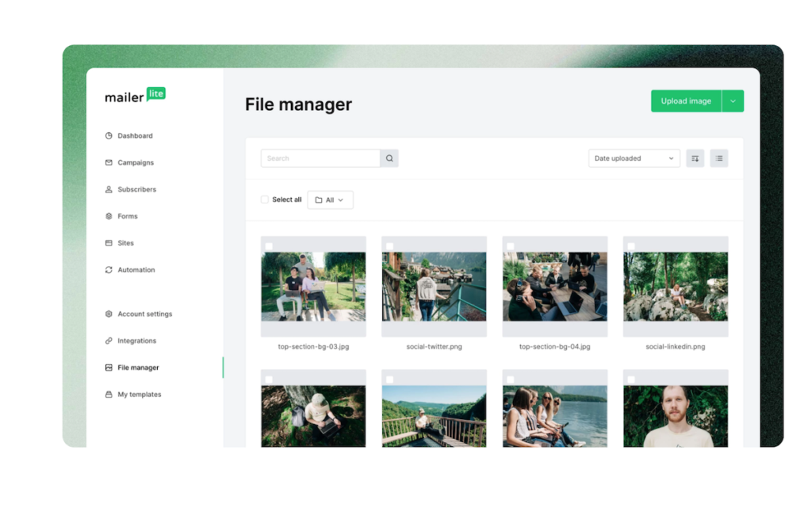This screenshot has height=530, width=812.
Task: Check the box on top-section-bg-04.jpg
Action: click(510, 246)
